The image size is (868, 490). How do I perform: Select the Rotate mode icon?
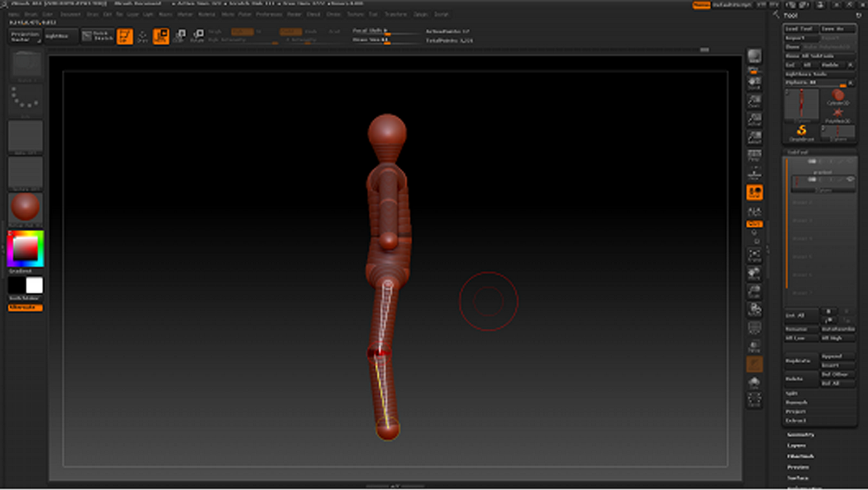point(198,36)
